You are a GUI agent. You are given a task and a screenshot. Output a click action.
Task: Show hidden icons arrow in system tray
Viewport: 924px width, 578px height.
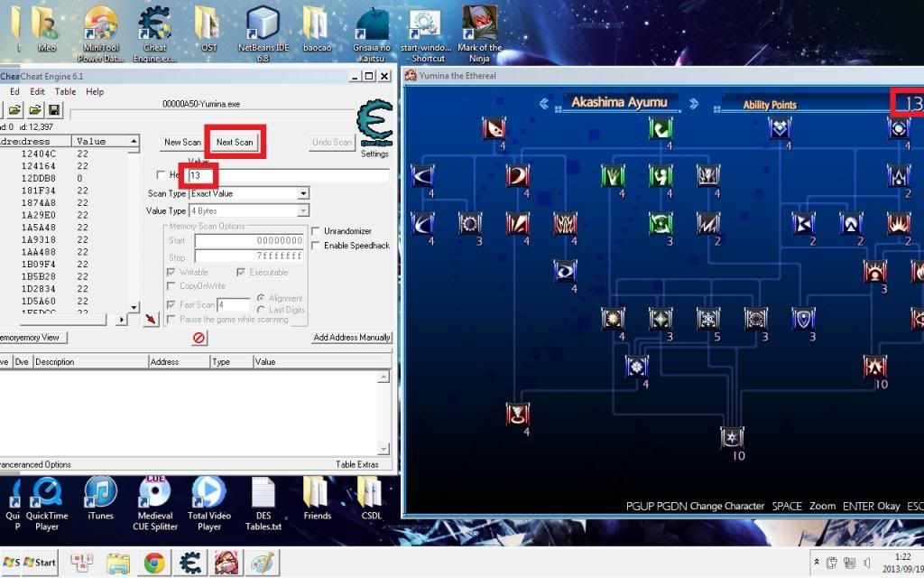[817, 562]
